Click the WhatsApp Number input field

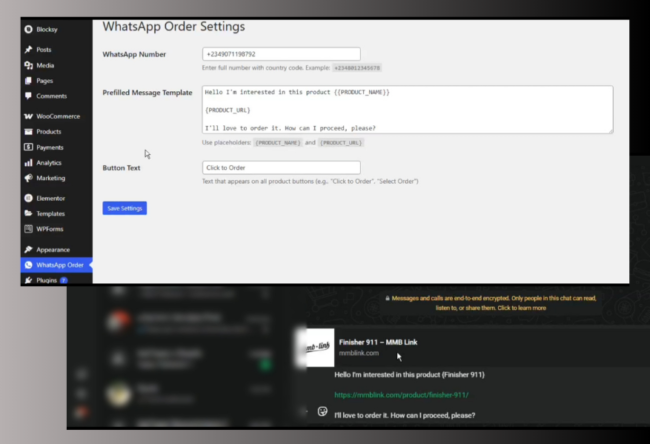[x=281, y=54]
